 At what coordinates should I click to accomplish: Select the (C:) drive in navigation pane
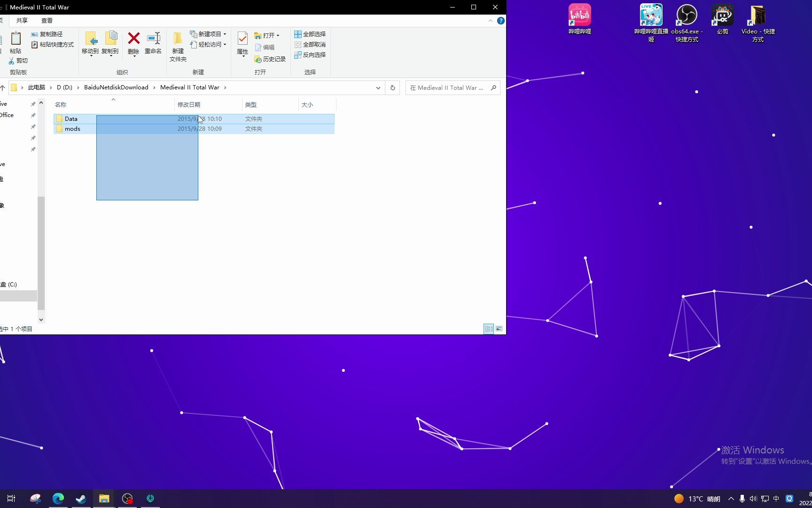coord(9,285)
